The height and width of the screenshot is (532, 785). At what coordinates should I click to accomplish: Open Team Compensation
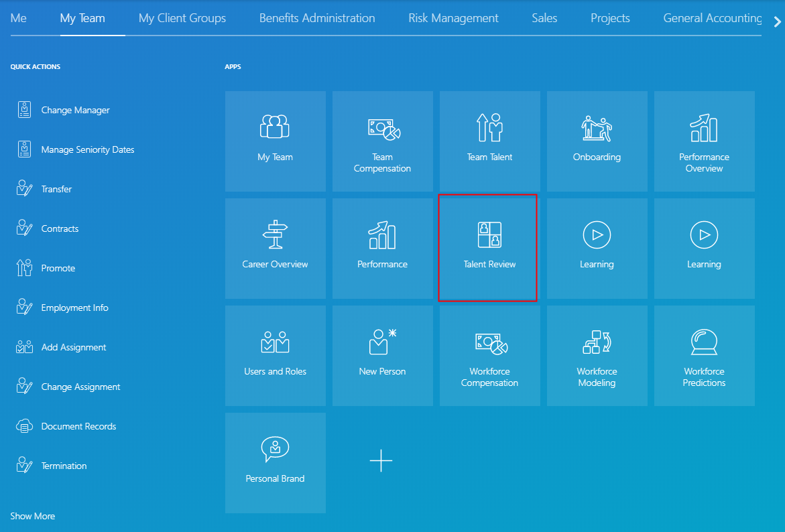coord(382,141)
